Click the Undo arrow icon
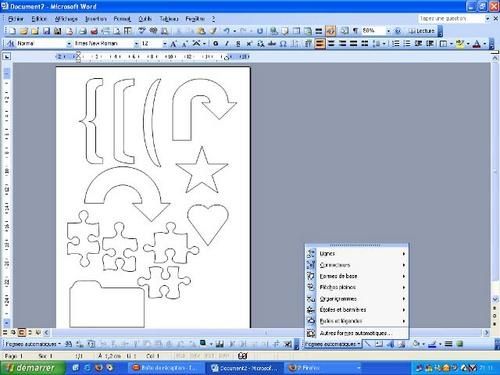 pyautogui.click(x=227, y=31)
